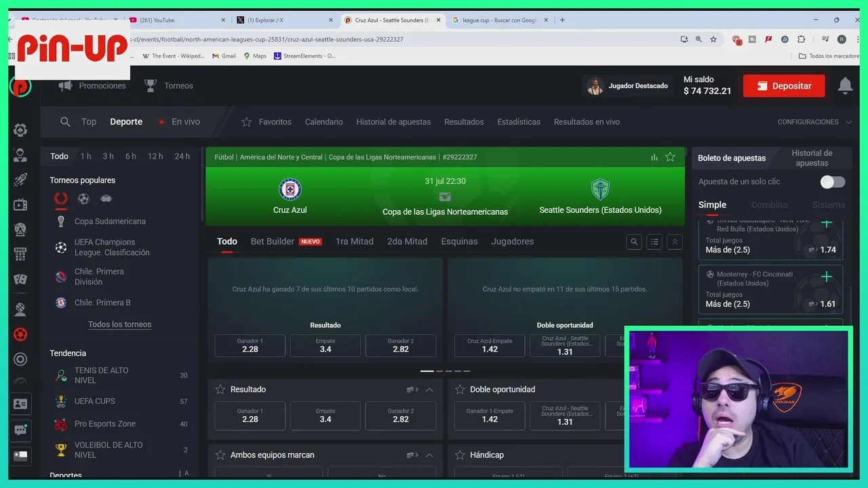Image resolution: width=868 pixels, height=488 pixels.
Task: Open the playing cards sidebar icon
Action: [x=20, y=279]
